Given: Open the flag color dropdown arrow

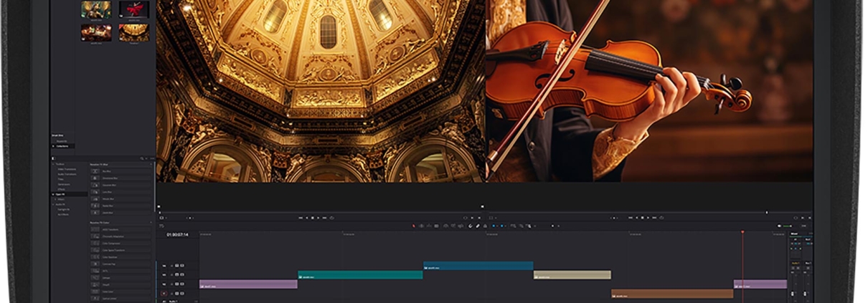Looking at the screenshot, I should point(497,226).
